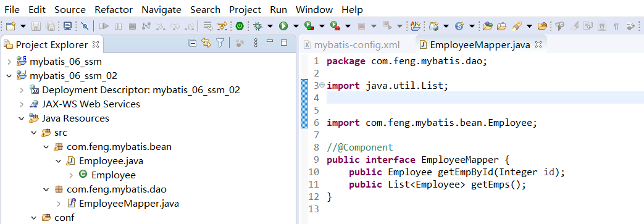Click the New wizard toolbar icon

click(x=11, y=27)
